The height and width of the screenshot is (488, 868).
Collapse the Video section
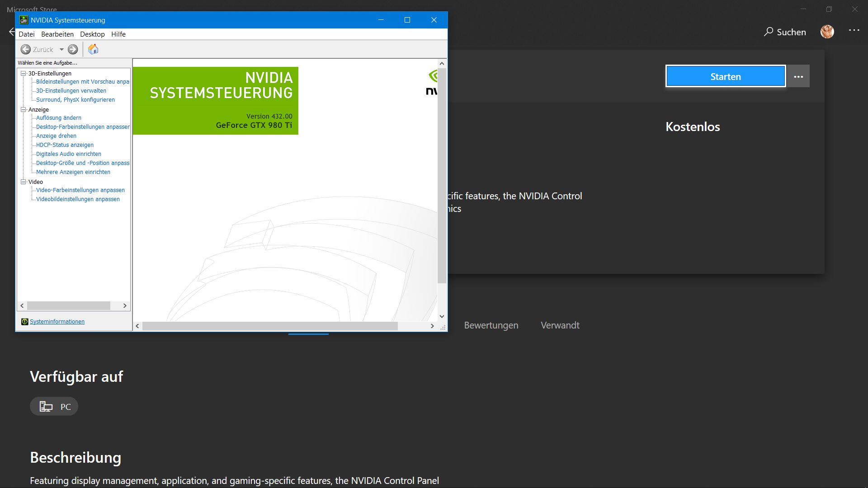coord(23,182)
